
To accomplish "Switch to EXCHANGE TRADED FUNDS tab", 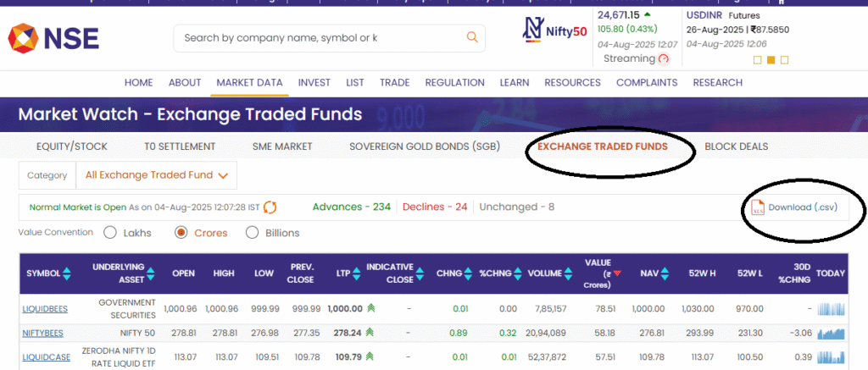I will 603,146.
